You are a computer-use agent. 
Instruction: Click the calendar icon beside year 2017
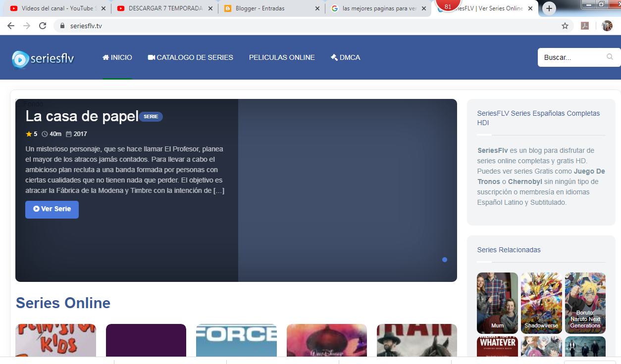(x=68, y=134)
